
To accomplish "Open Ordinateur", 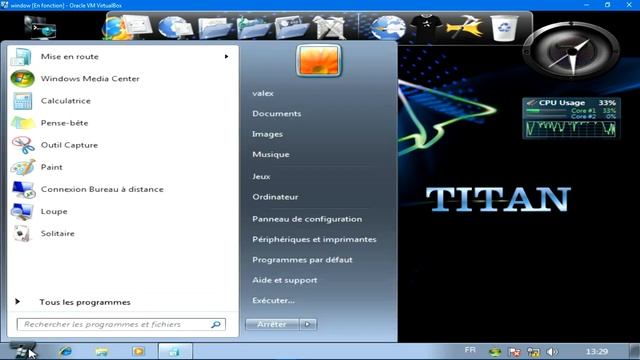I will 275,197.
